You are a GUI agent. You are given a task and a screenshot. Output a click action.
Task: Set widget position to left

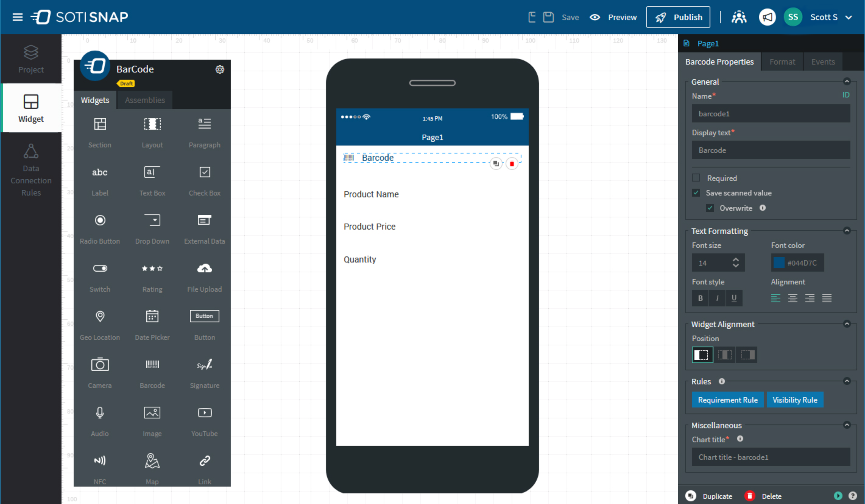702,355
